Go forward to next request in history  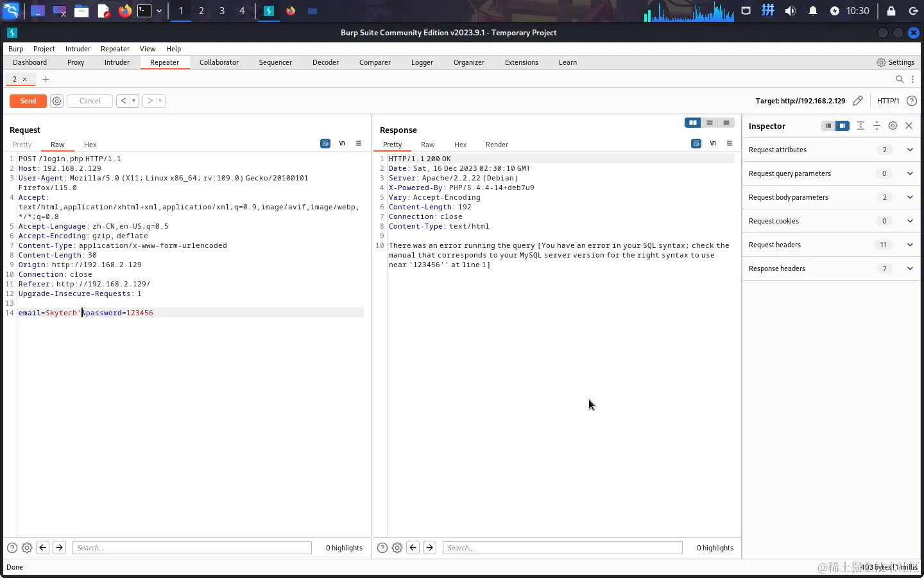coord(150,101)
